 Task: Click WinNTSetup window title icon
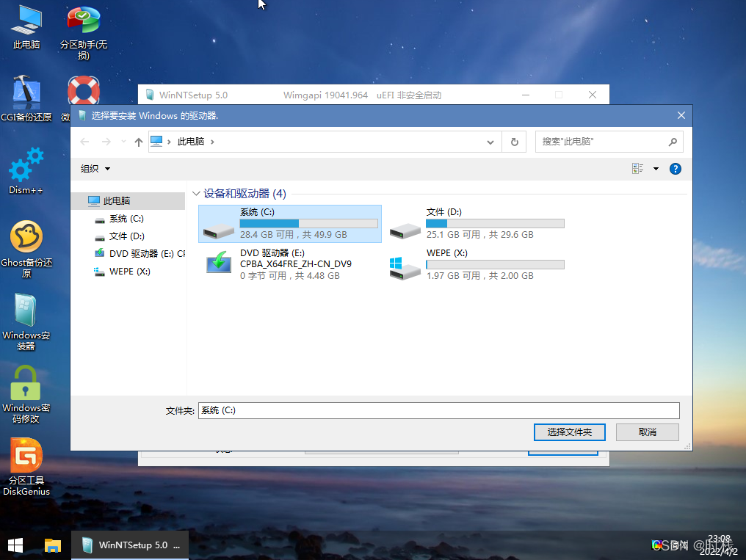coord(149,95)
